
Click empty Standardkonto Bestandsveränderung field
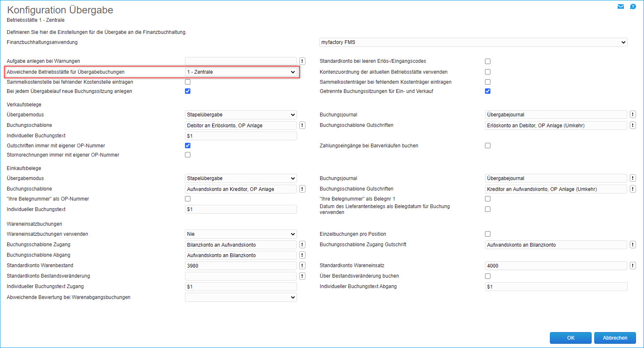(241, 276)
